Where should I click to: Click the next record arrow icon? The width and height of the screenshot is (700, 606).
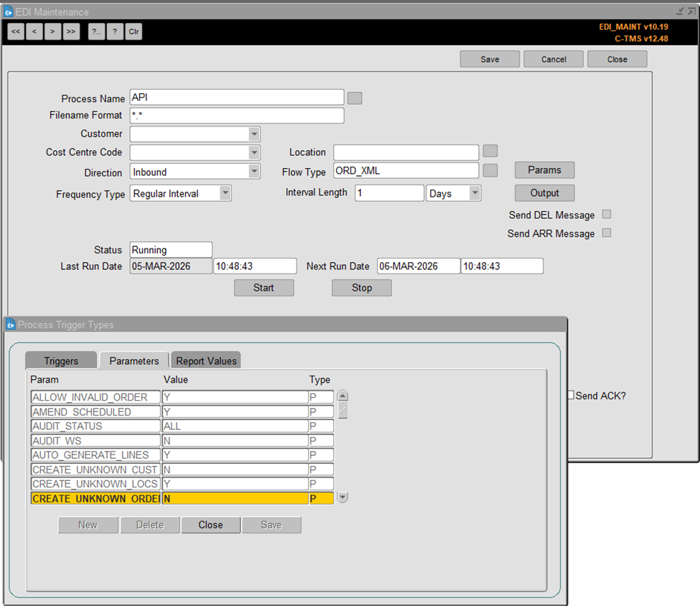coord(52,31)
